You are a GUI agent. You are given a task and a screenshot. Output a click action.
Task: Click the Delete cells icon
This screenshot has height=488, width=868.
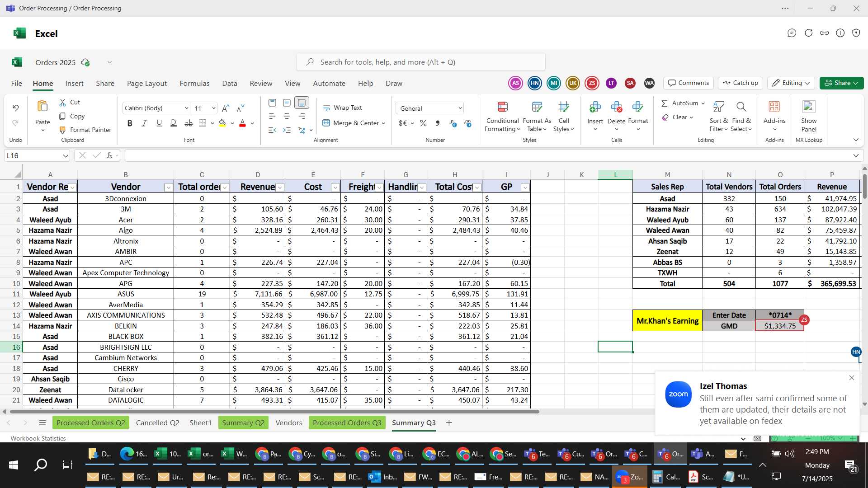616,107
